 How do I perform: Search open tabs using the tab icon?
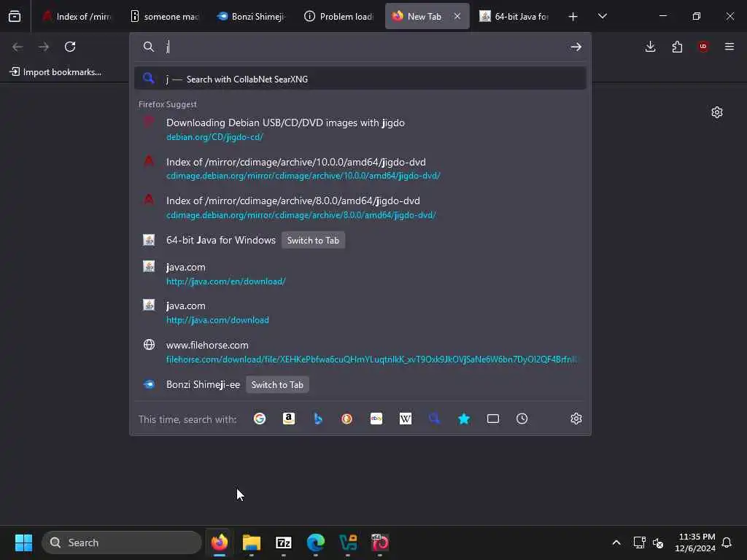493,419
